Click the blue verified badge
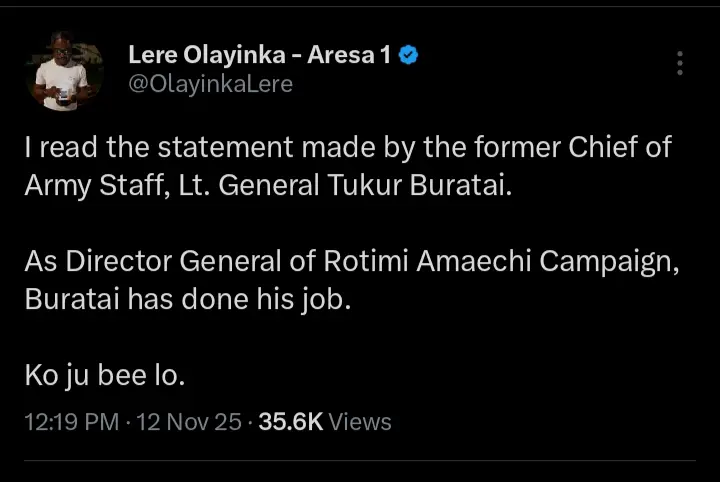 [408, 56]
